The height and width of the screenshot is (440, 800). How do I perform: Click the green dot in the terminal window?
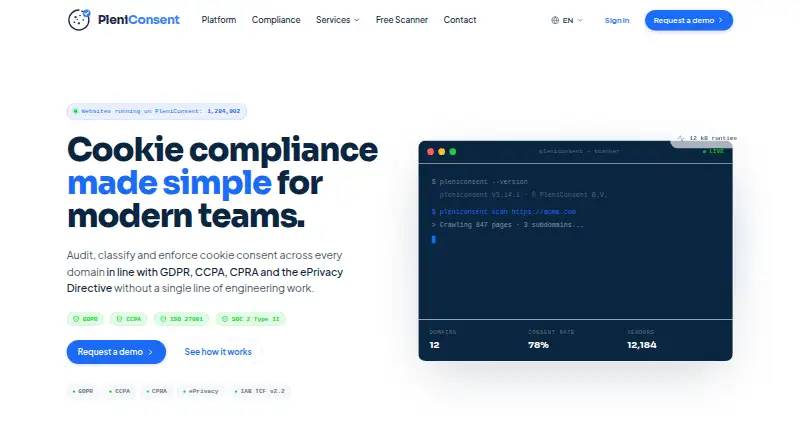[453, 152]
